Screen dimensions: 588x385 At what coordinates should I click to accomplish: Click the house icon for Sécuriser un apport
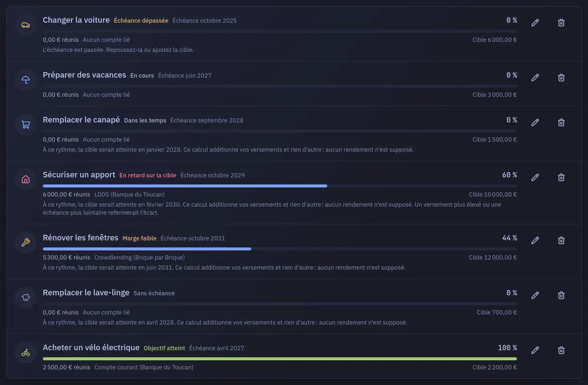(x=26, y=180)
